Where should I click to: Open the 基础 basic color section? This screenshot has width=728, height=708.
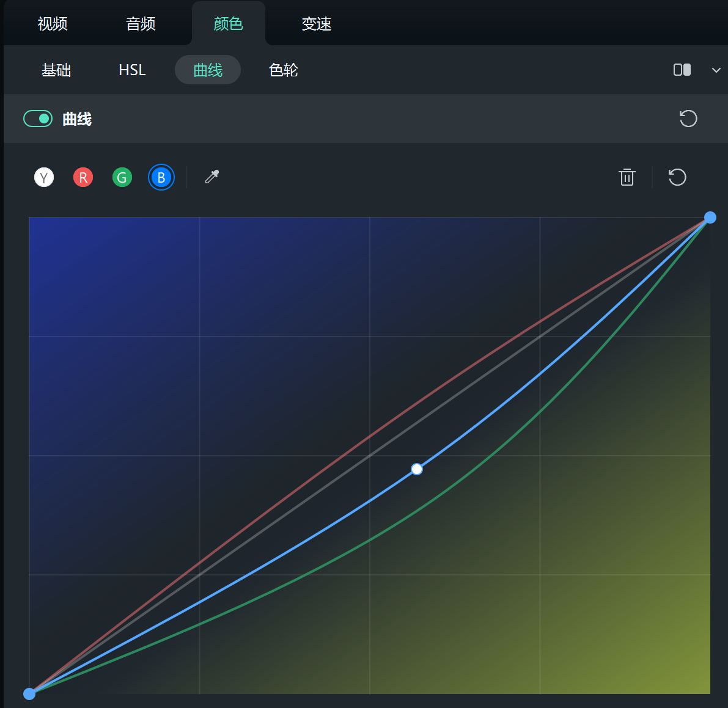pyautogui.click(x=56, y=70)
